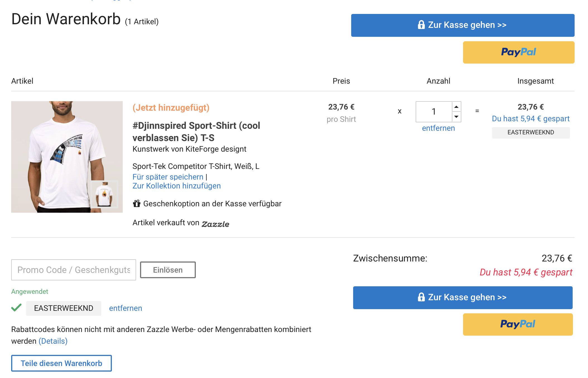Viewport: 588px width, 378px height.
Task: Click the Zazzle seller logo
Action: tap(215, 224)
